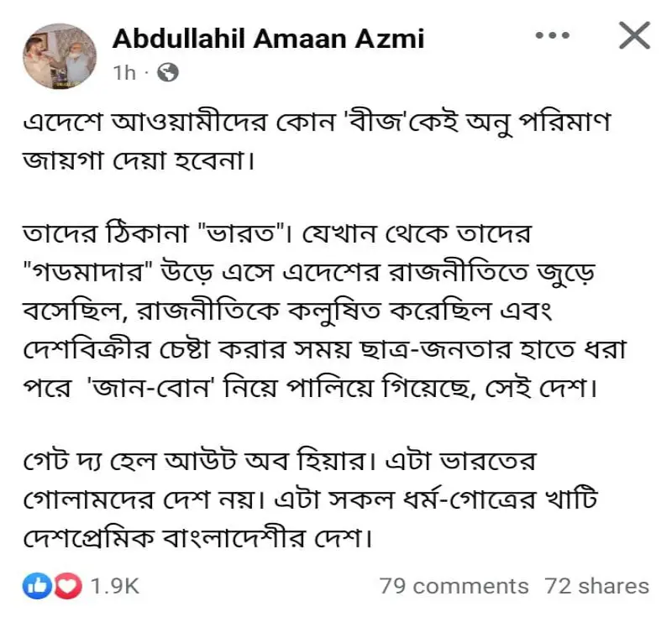This screenshot has width=672, height=617.
Task: Open Abdullahil Amaan Azmi's profile picture
Action: coord(60,56)
